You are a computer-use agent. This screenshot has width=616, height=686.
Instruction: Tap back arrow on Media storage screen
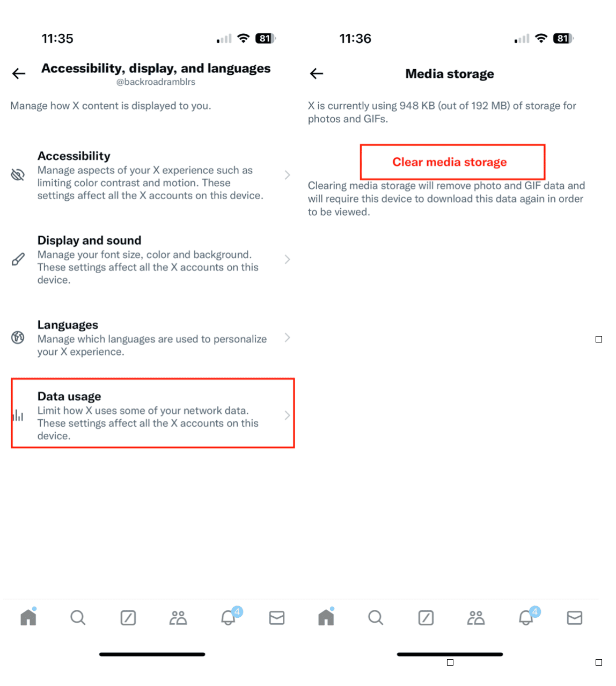click(317, 74)
